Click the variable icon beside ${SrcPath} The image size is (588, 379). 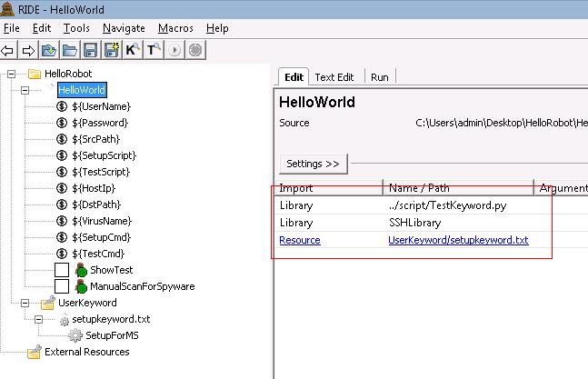coord(62,139)
